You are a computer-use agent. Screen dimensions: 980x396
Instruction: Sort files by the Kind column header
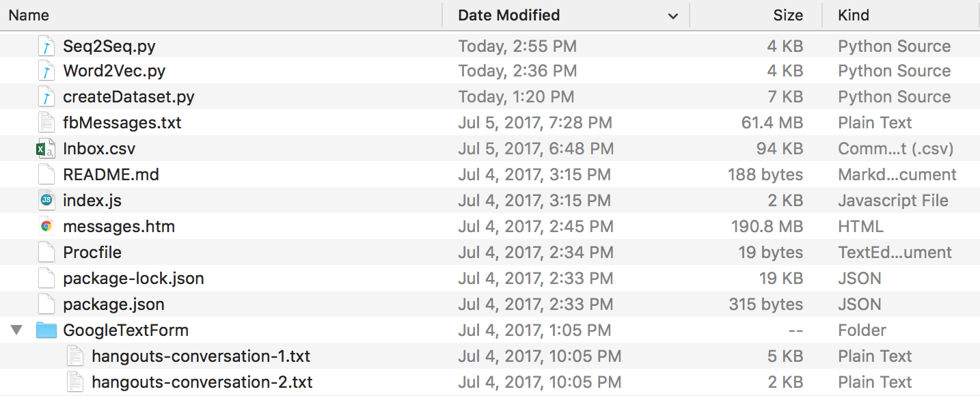pyautogui.click(x=854, y=15)
